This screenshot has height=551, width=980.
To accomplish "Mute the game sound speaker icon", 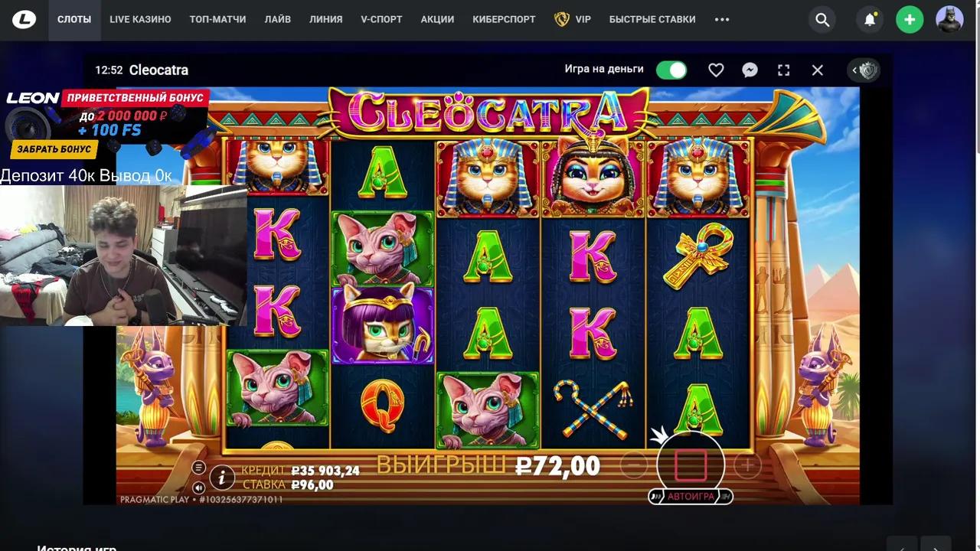I will click(198, 487).
